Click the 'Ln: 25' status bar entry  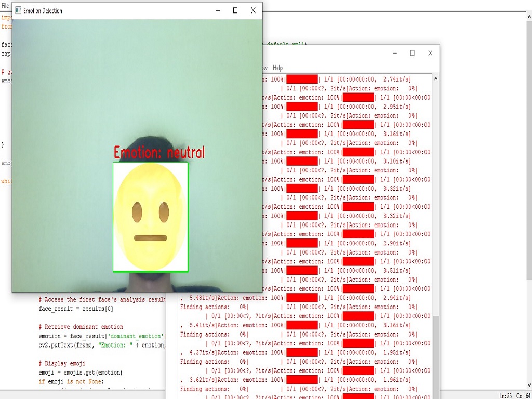click(x=506, y=395)
